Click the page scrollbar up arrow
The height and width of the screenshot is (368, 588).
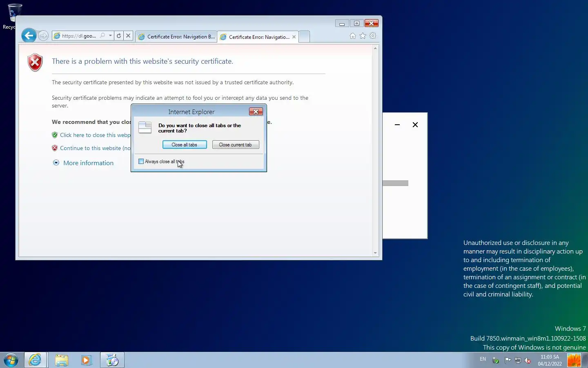pos(375,48)
